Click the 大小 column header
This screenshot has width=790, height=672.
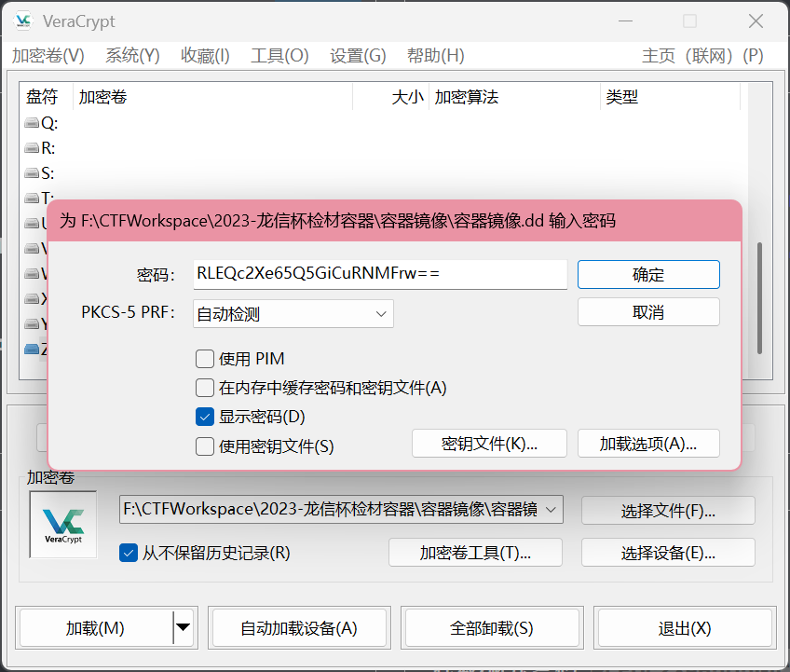tap(391, 96)
